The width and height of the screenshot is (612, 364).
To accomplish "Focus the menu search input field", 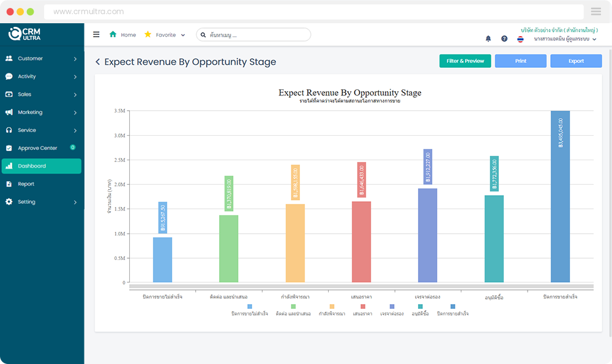I will tap(253, 35).
